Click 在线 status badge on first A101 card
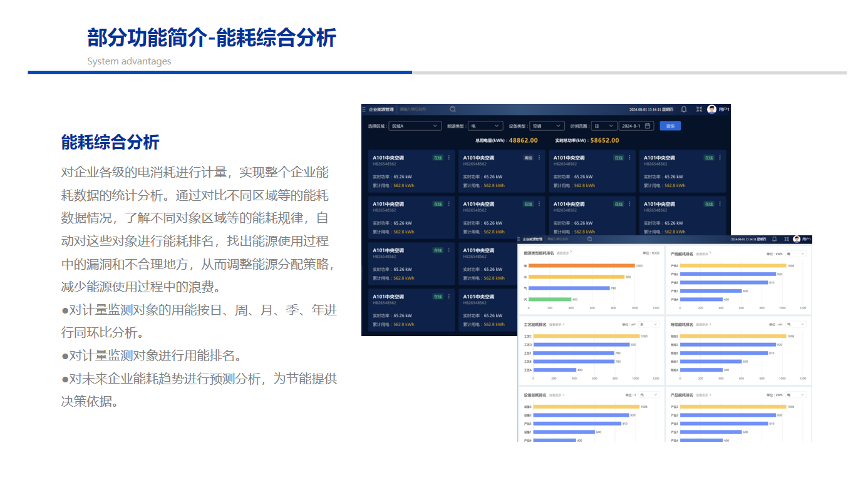The image size is (868, 485). (x=438, y=158)
